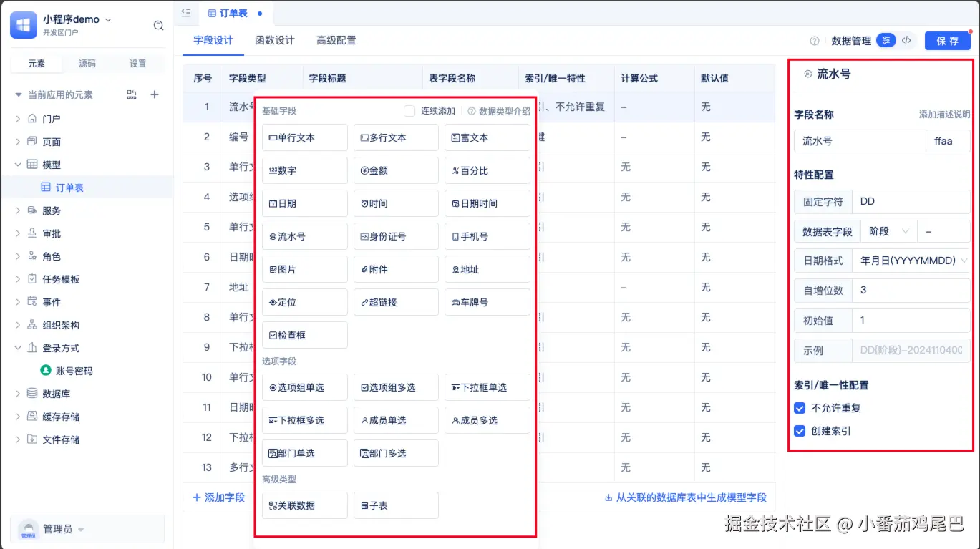Switch to the 字段设计 tab
The image size is (980, 549).
(x=213, y=41)
